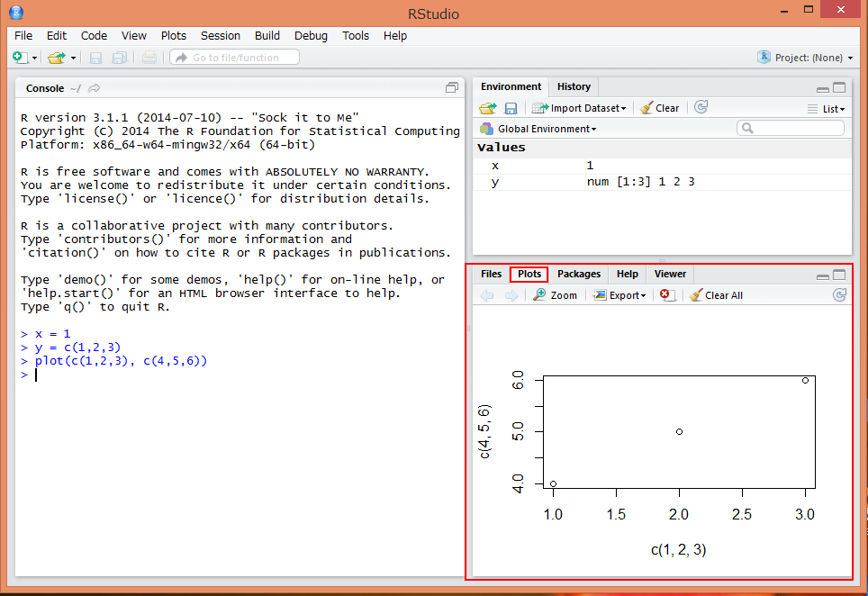The image size is (868, 596).
Task: Click the scatter plot image
Action: (x=662, y=442)
